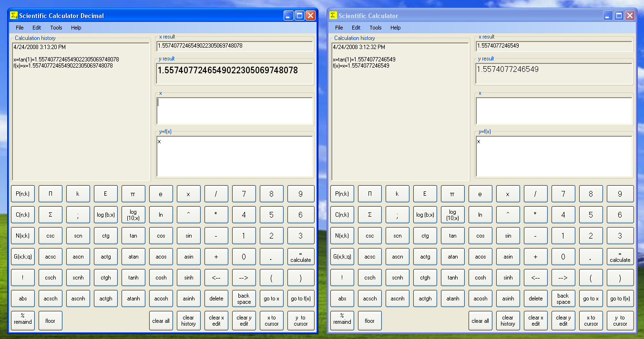Click = calculate button in Decimal calculator
Screen dimensions: 644x339
(301, 257)
